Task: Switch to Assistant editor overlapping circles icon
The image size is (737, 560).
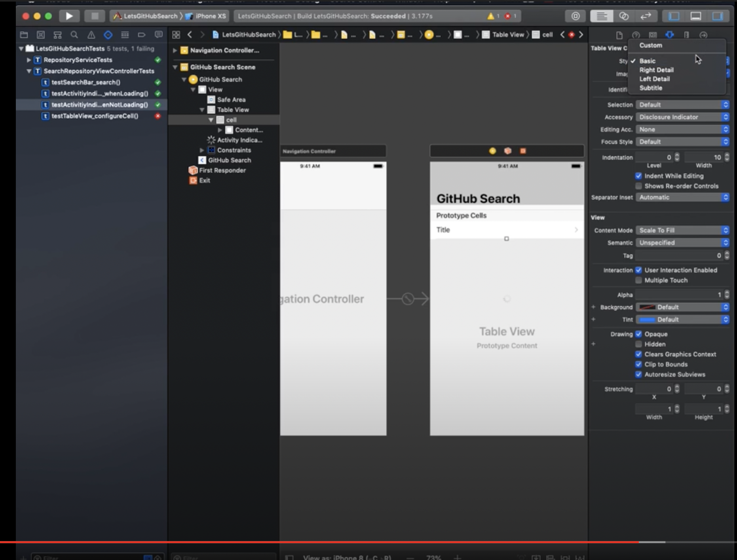Action: 624,16
